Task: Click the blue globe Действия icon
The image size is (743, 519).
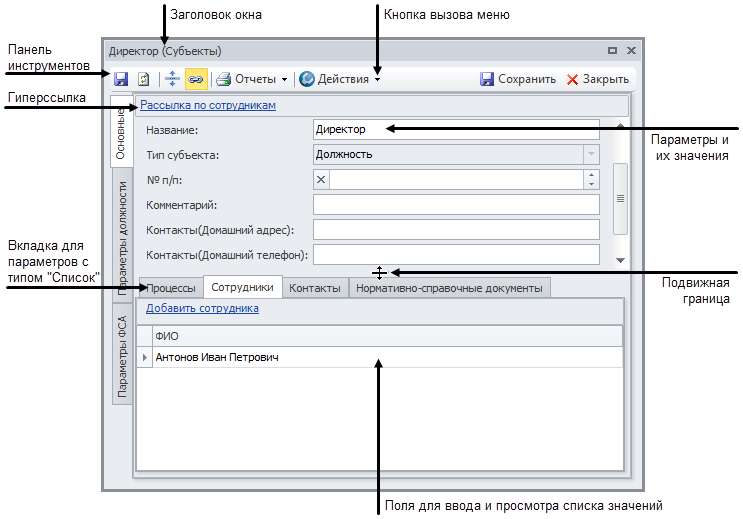Action: (x=307, y=79)
